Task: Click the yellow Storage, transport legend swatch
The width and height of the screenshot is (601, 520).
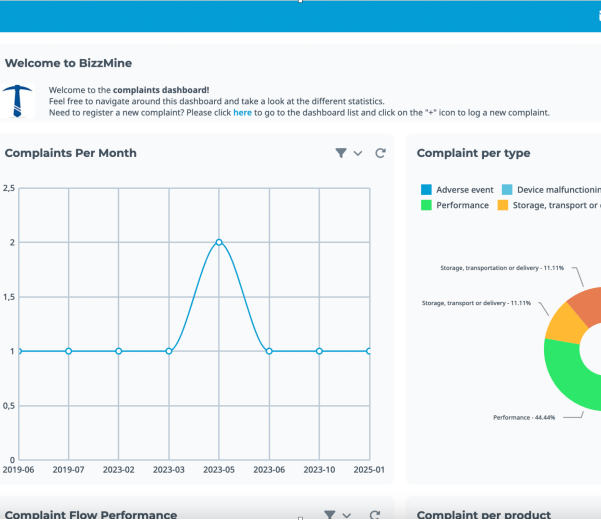Action: (x=503, y=205)
